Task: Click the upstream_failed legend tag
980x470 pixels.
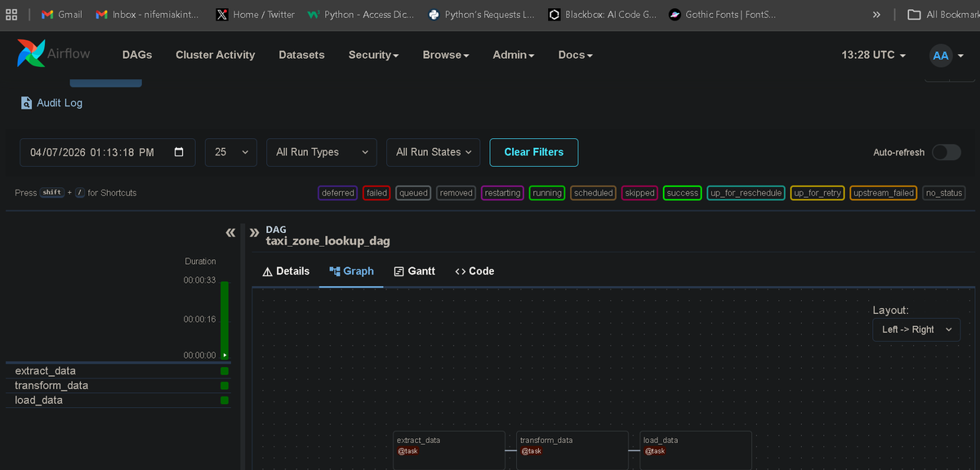Action: pos(884,193)
